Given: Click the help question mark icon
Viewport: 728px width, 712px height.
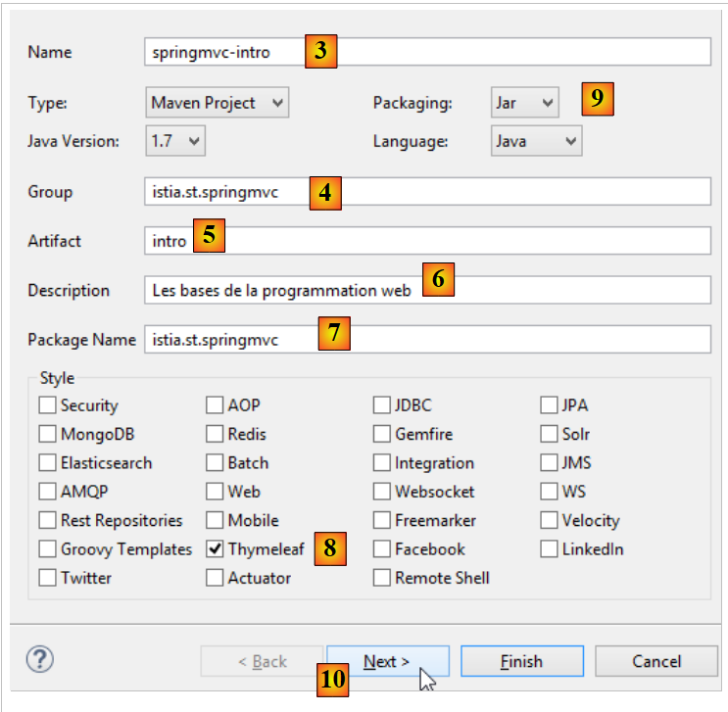Looking at the screenshot, I should click(x=40, y=659).
